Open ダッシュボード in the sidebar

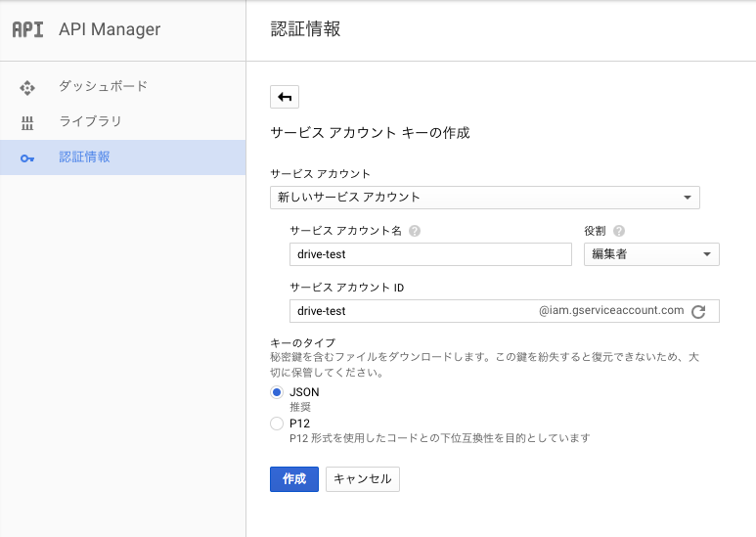click(x=122, y=87)
